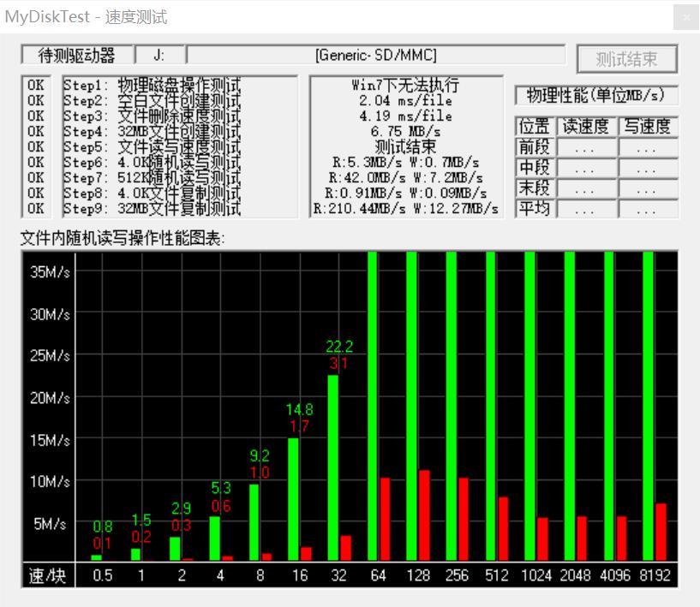Click the 5.3 read value label in chart
This screenshot has width=700, height=607.
point(221,488)
